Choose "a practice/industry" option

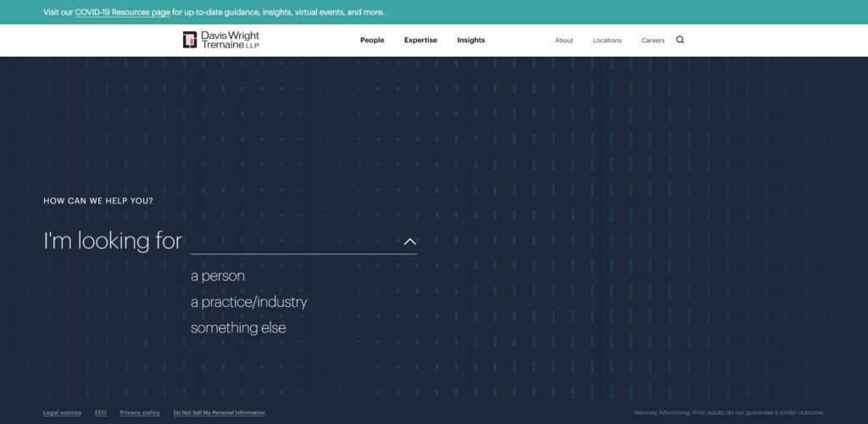coord(248,302)
